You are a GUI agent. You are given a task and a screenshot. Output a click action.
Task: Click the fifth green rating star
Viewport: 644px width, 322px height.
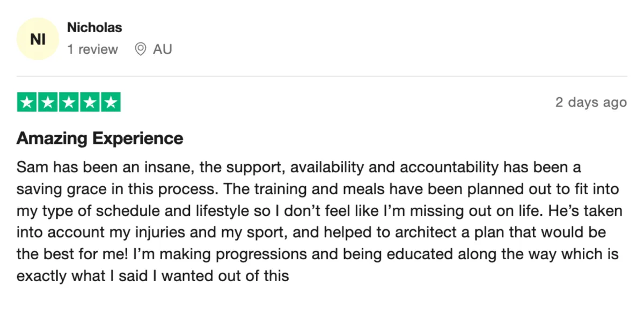111,102
